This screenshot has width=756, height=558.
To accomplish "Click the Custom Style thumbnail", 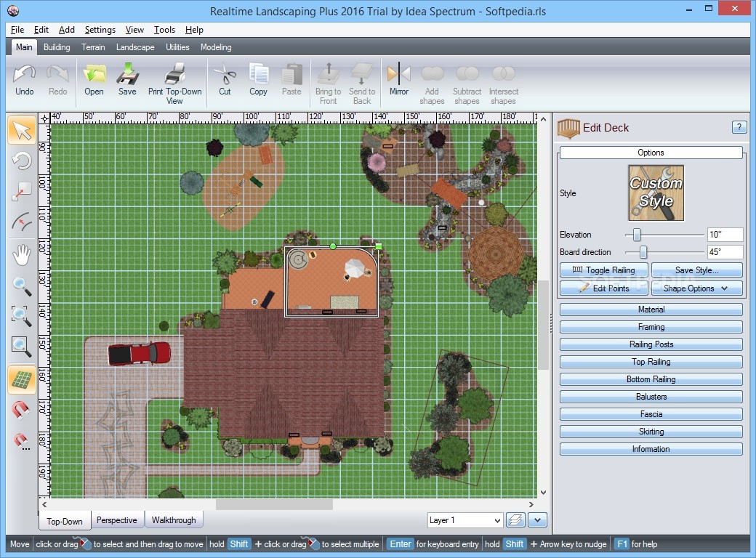I will (x=656, y=193).
